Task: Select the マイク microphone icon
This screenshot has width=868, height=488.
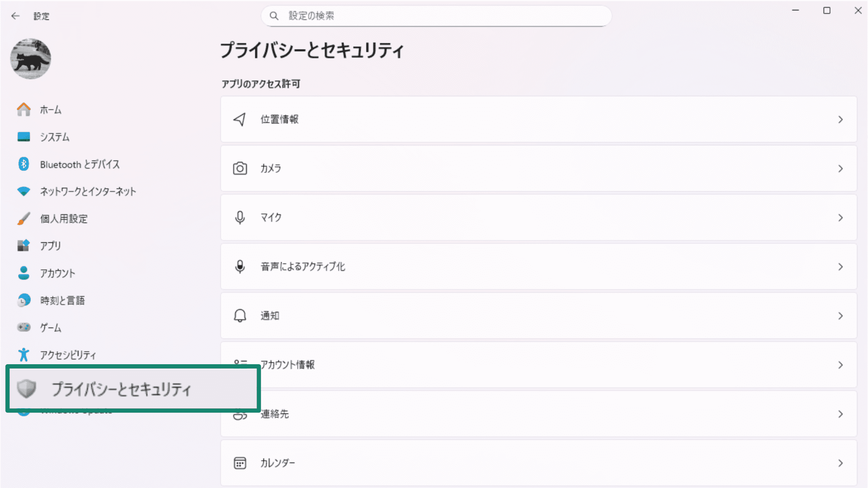Action: click(239, 217)
